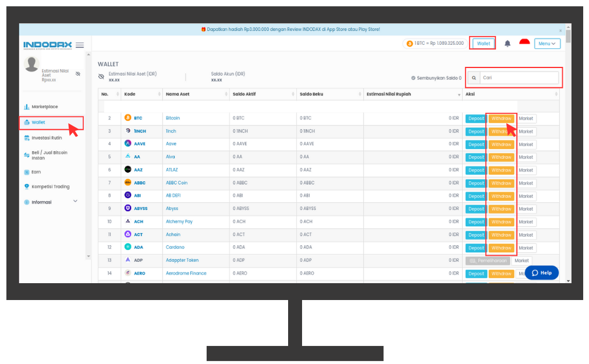Click the AAZ coin icon
589x364 pixels.
(127, 169)
